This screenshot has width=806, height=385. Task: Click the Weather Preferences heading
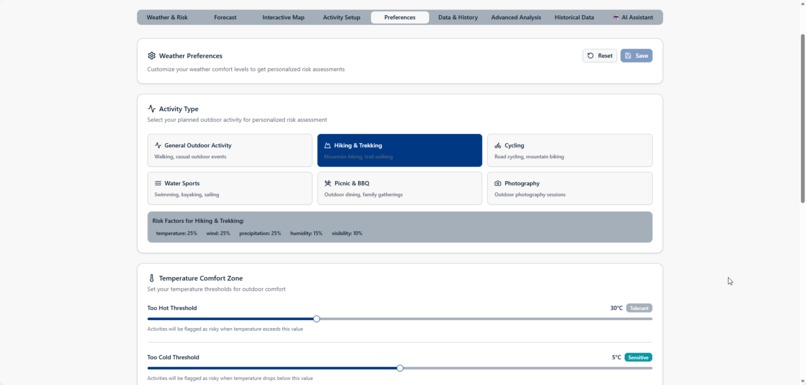[x=191, y=56]
